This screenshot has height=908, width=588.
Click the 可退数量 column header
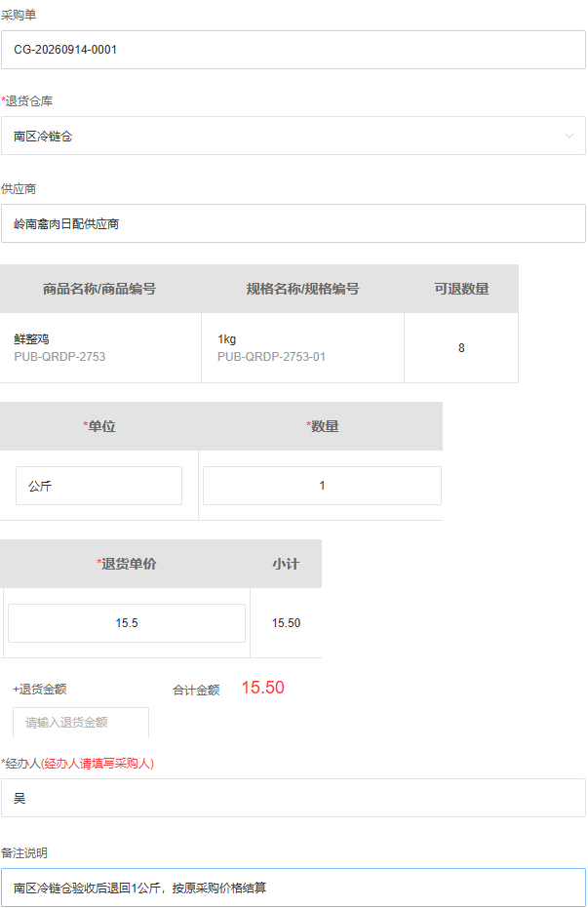coord(462,289)
